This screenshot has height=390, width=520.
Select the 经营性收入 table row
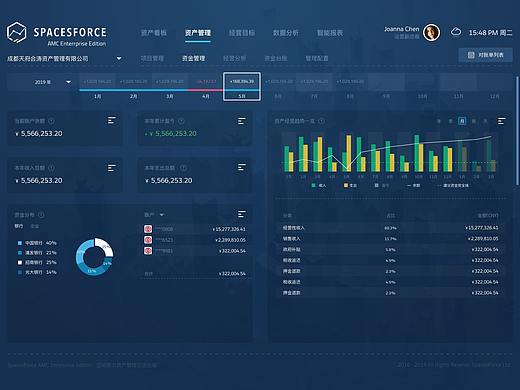(x=389, y=228)
